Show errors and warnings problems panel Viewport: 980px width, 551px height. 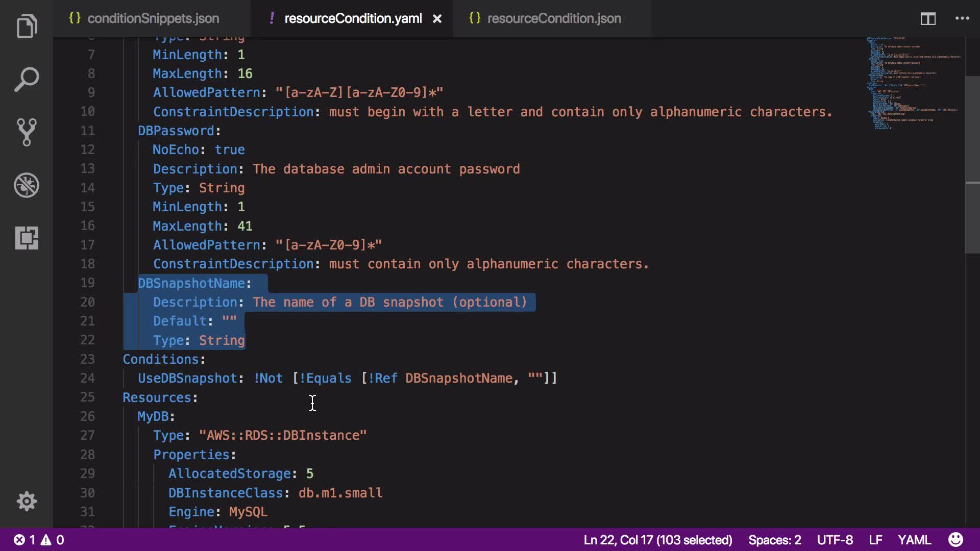39,540
